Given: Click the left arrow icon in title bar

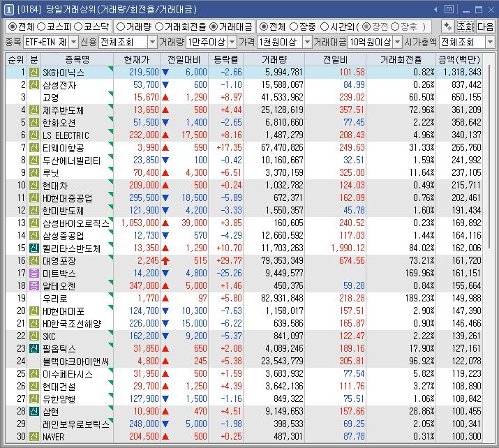Looking at the screenshot, I should (x=435, y=10).
